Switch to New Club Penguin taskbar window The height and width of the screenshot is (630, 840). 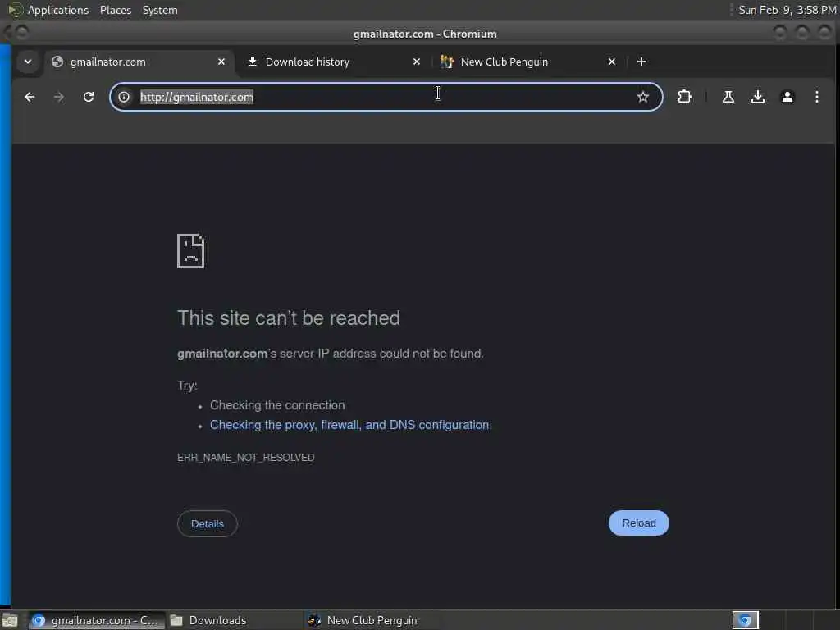(x=372, y=620)
